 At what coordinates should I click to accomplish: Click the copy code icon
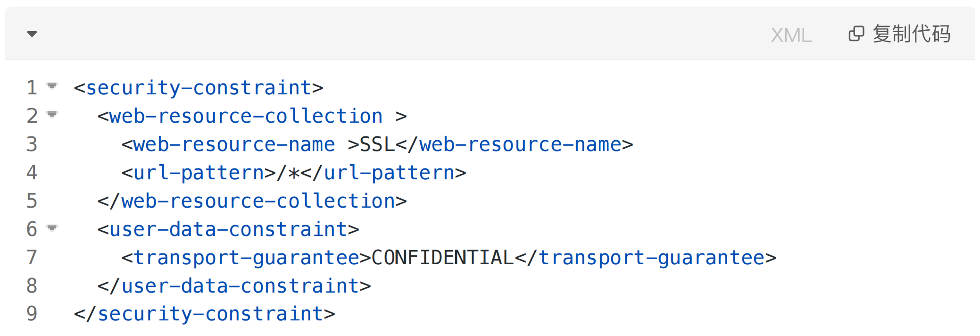pos(856,34)
